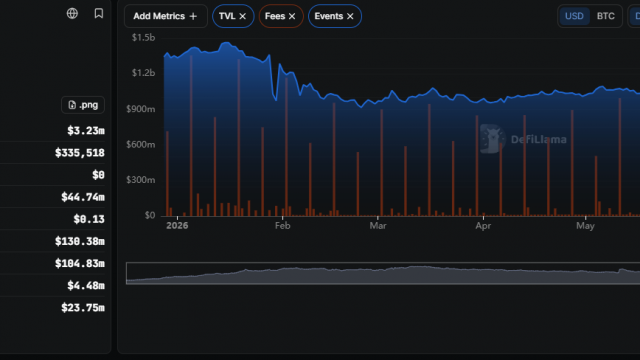Switch chart denomination to USD
640x360 pixels.
574,16
